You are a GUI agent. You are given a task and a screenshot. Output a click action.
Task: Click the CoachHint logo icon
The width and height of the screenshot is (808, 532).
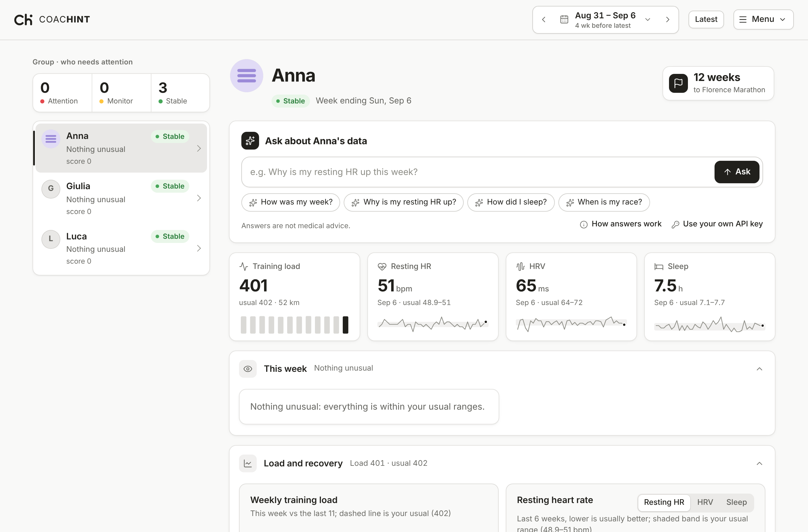(23, 20)
